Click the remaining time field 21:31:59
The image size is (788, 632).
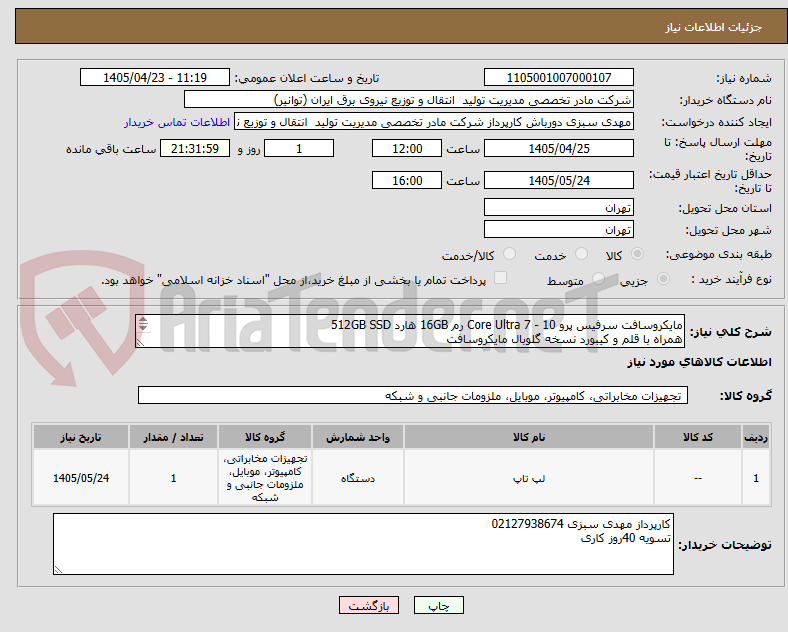click(195, 149)
